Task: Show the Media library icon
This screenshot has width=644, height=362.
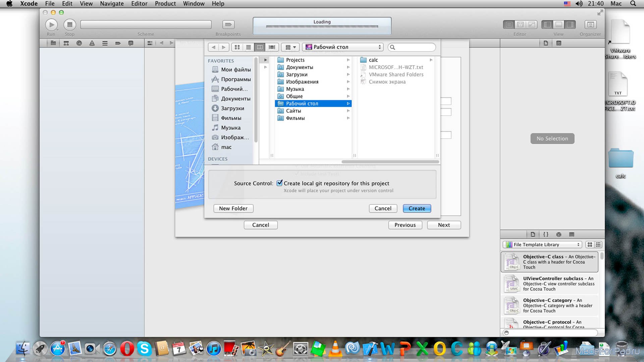Action: coord(572,235)
